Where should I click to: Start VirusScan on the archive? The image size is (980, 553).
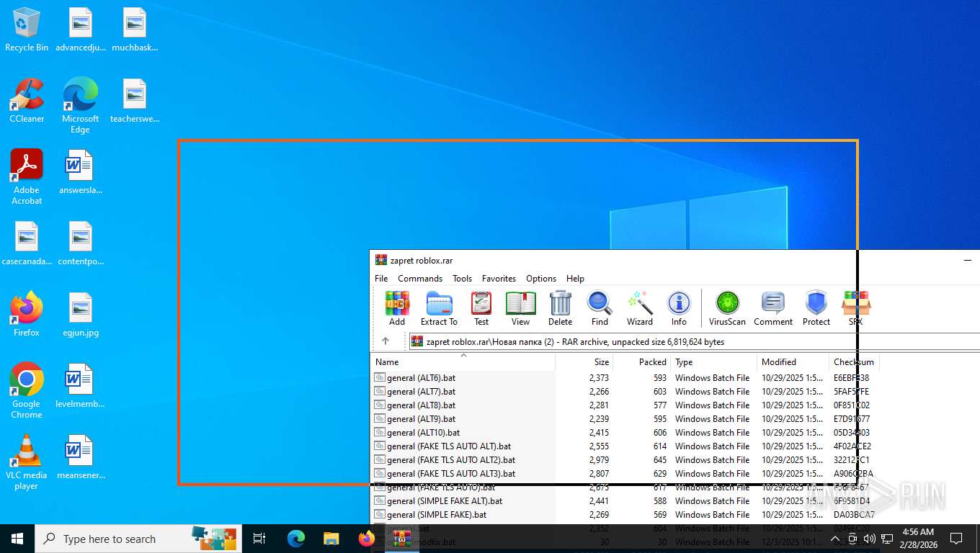point(727,309)
